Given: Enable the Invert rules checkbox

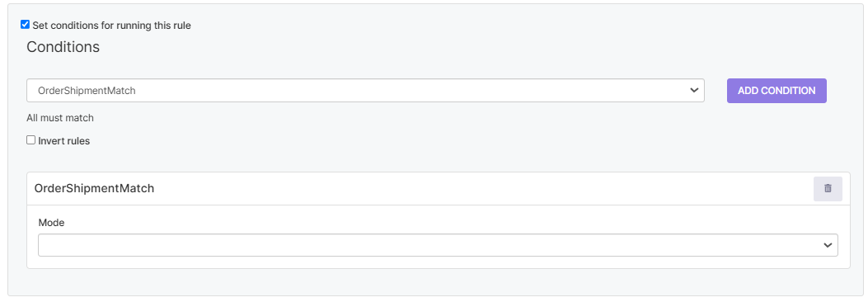Looking at the screenshot, I should [31, 140].
